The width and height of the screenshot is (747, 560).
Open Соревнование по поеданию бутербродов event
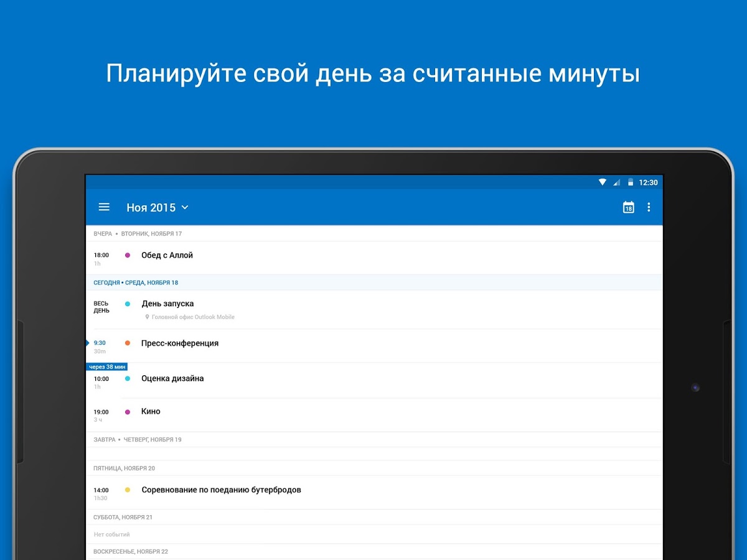click(x=221, y=490)
